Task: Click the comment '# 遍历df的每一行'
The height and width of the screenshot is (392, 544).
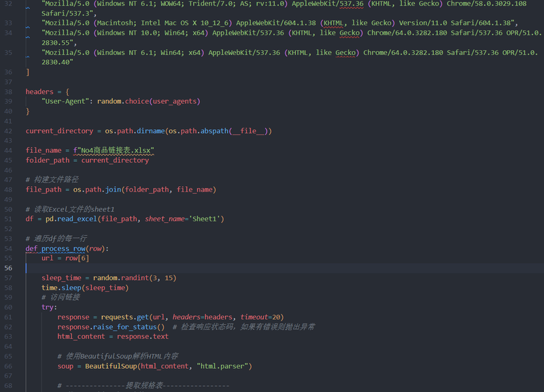Action: [x=56, y=238]
